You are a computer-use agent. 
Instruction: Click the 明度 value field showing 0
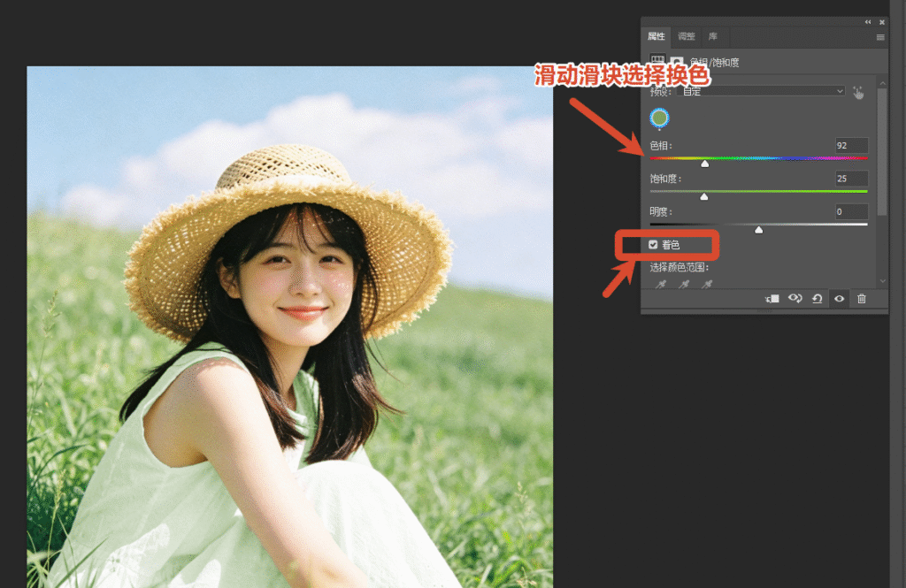pyautogui.click(x=851, y=211)
